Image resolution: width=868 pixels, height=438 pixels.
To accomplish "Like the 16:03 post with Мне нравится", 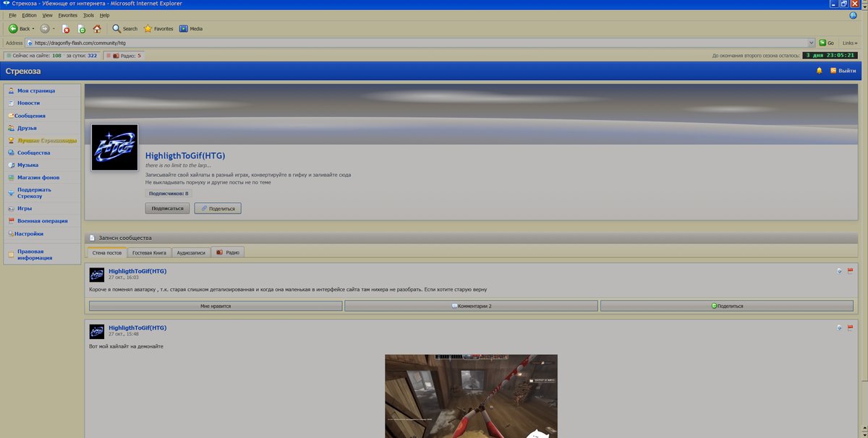I will 216,306.
